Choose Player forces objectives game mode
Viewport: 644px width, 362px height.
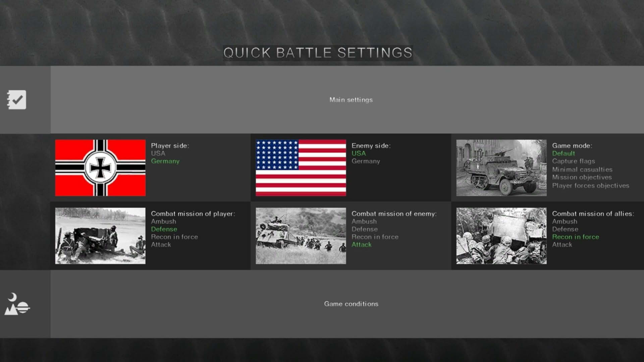[x=591, y=185]
